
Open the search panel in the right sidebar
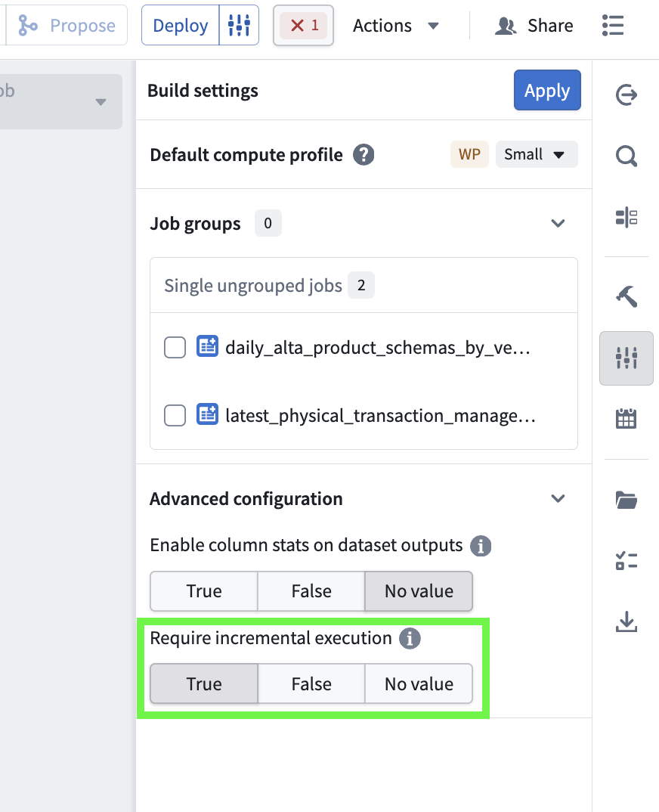coord(626,156)
